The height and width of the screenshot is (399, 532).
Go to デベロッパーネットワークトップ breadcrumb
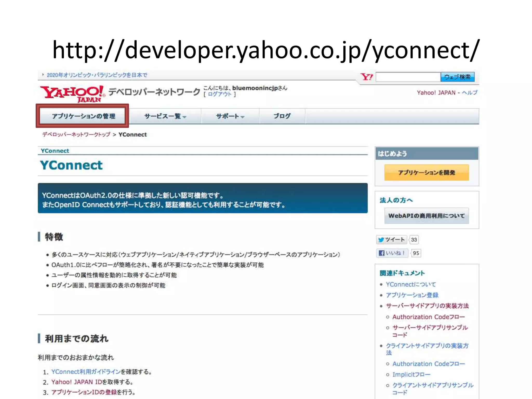[x=76, y=135]
